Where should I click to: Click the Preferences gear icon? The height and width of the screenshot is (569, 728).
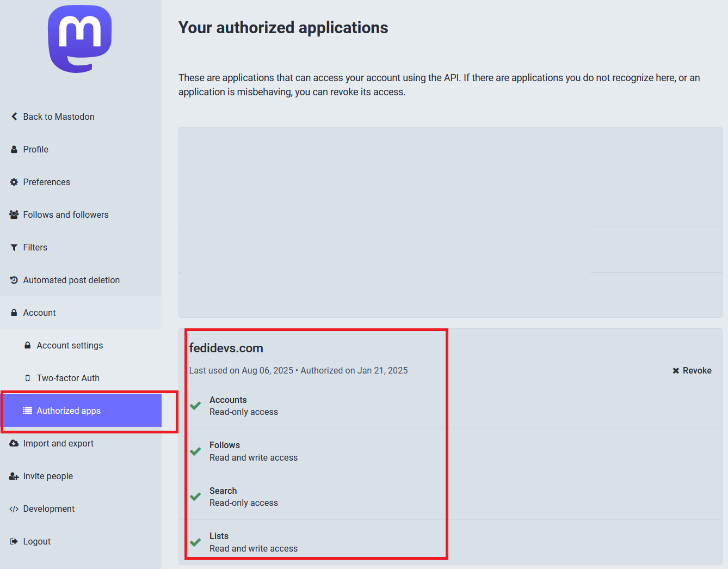(x=14, y=182)
